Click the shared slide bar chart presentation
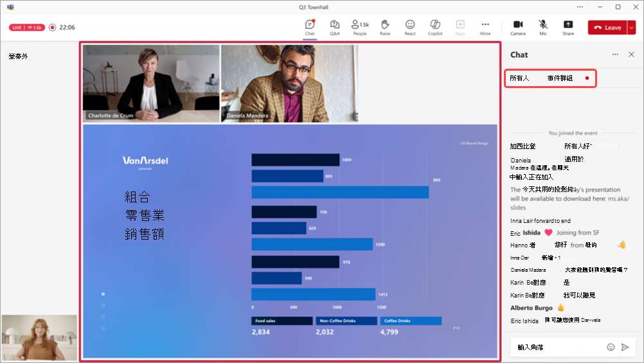The height and width of the screenshot is (363, 644). (290, 241)
